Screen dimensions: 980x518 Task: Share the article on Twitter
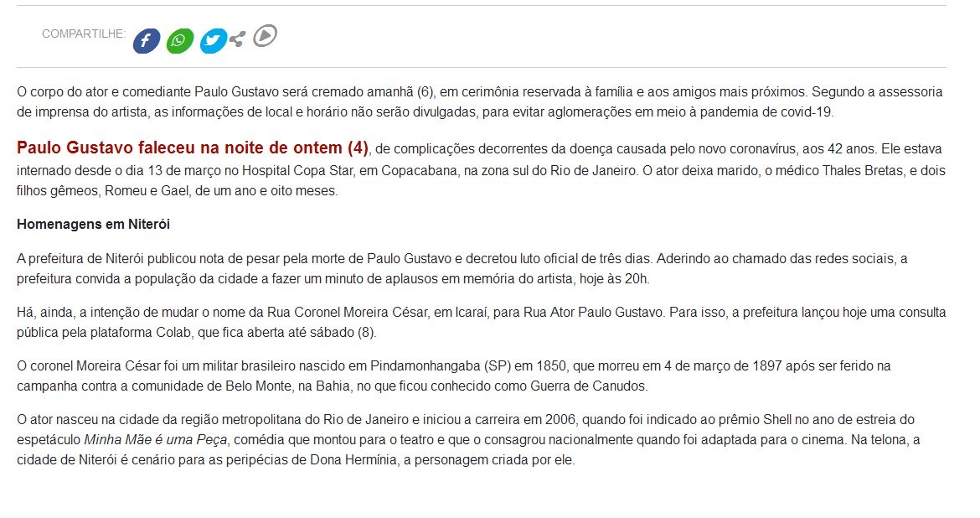point(213,41)
